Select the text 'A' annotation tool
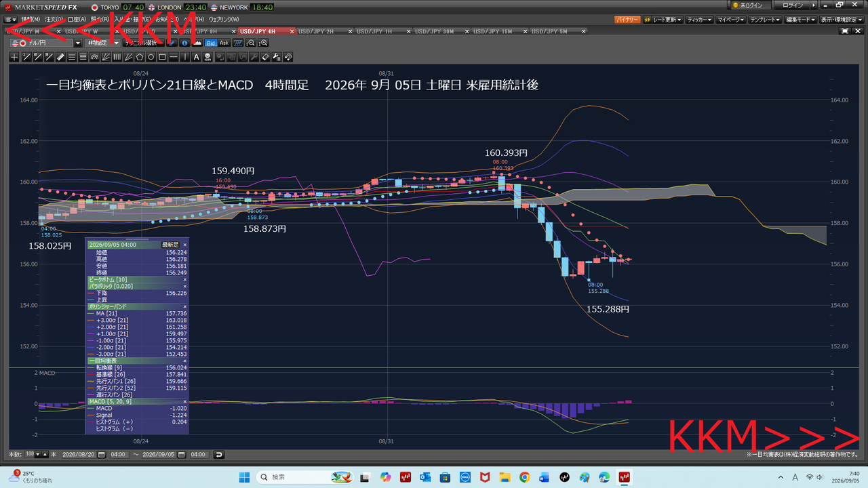Image resolution: width=868 pixels, height=488 pixels. tap(197, 57)
